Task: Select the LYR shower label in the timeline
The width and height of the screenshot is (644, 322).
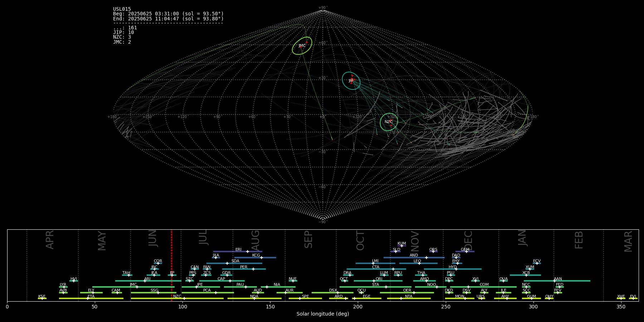Action: pyautogui.click(x=63, y=285)
